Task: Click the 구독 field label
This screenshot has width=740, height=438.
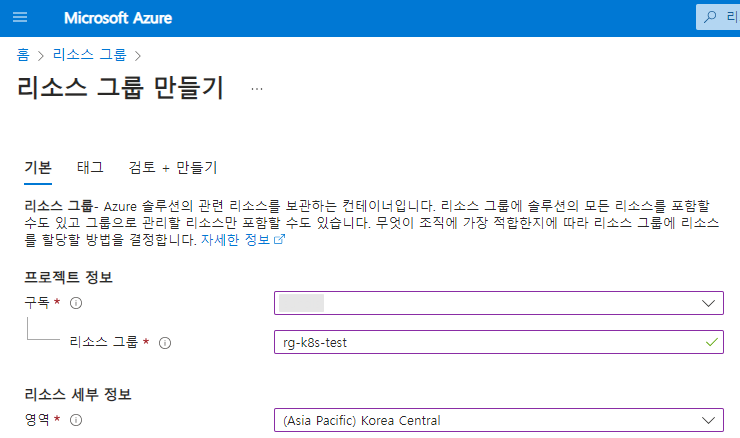Action: point(37,303)
